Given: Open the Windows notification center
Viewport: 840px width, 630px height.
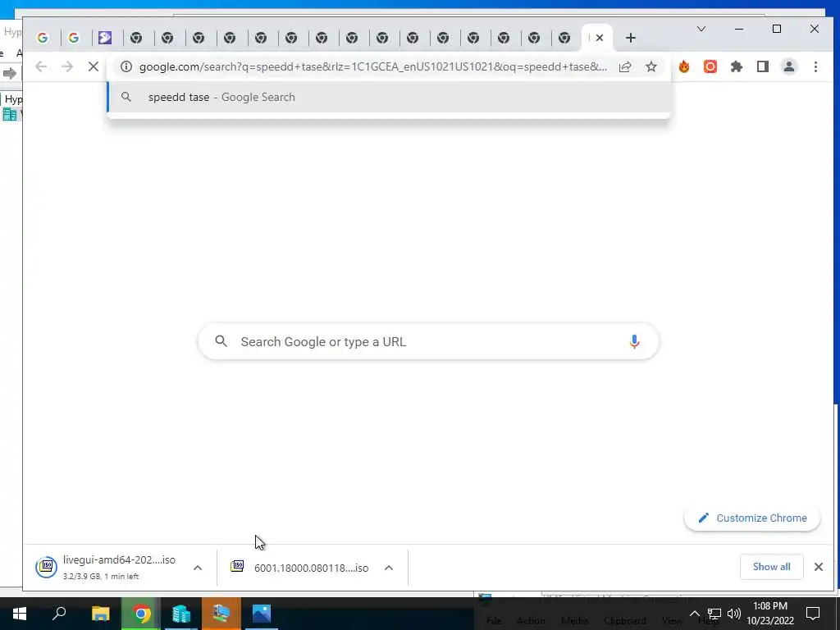Looking at the screenshot, I should point(813,614).
